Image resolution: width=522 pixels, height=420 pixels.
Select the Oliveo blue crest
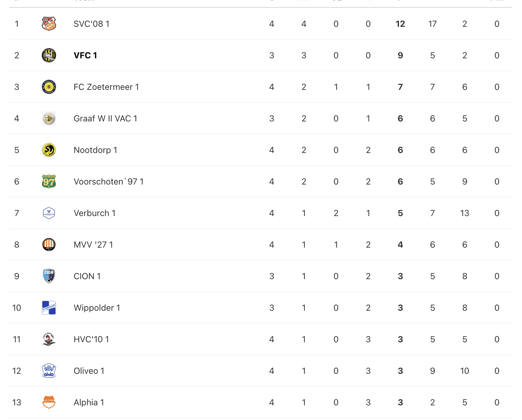pos(49,371)
